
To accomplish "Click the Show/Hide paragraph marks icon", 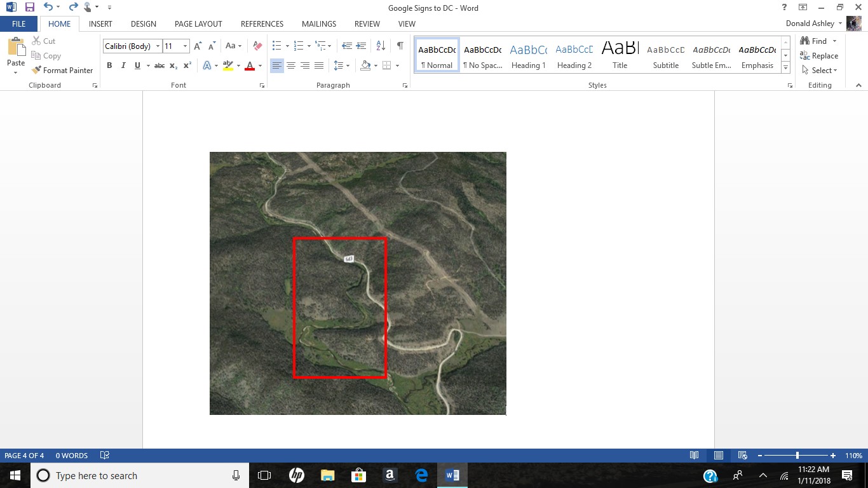I will tap(400, 46).
